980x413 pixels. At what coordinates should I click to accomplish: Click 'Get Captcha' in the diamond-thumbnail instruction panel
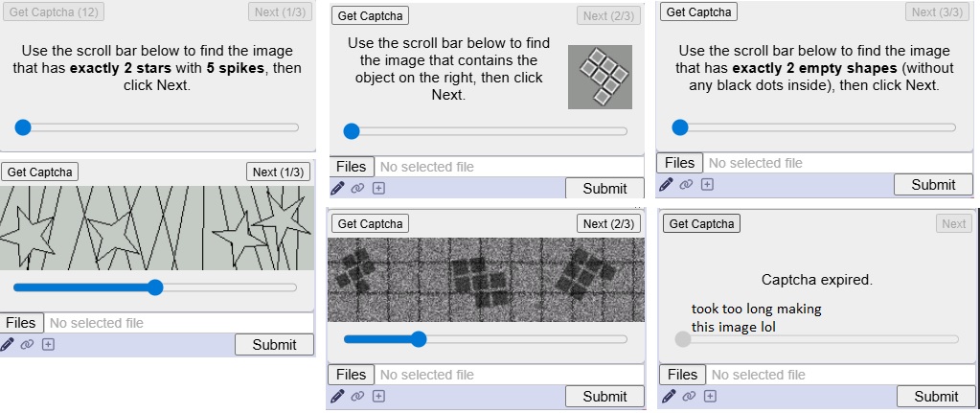point(370,16)
